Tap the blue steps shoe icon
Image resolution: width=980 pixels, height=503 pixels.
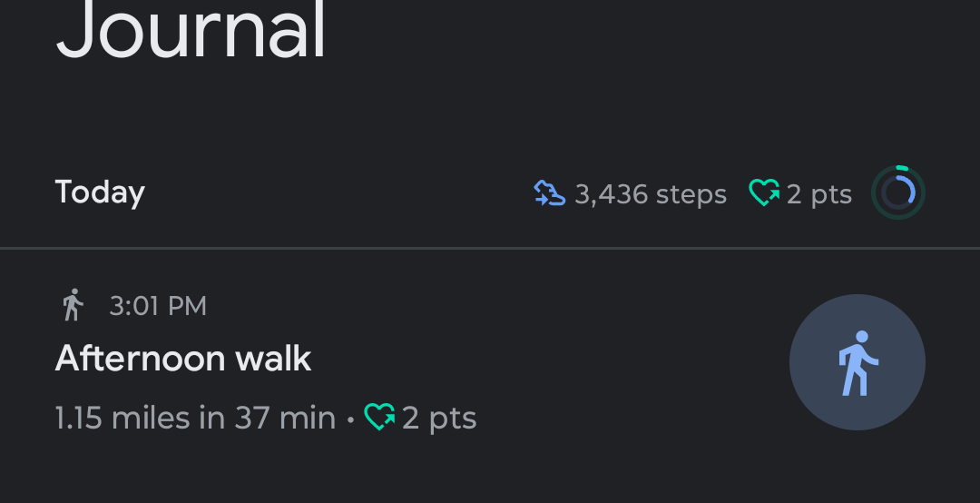(x=549, y=192)
